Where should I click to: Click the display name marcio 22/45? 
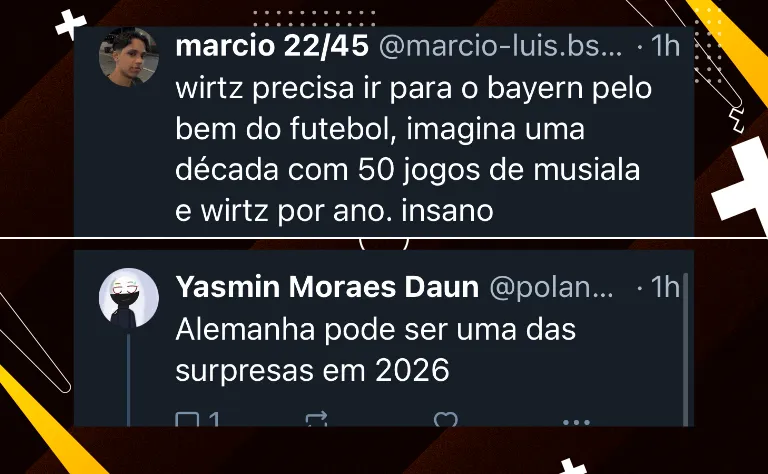click(272, 47)
